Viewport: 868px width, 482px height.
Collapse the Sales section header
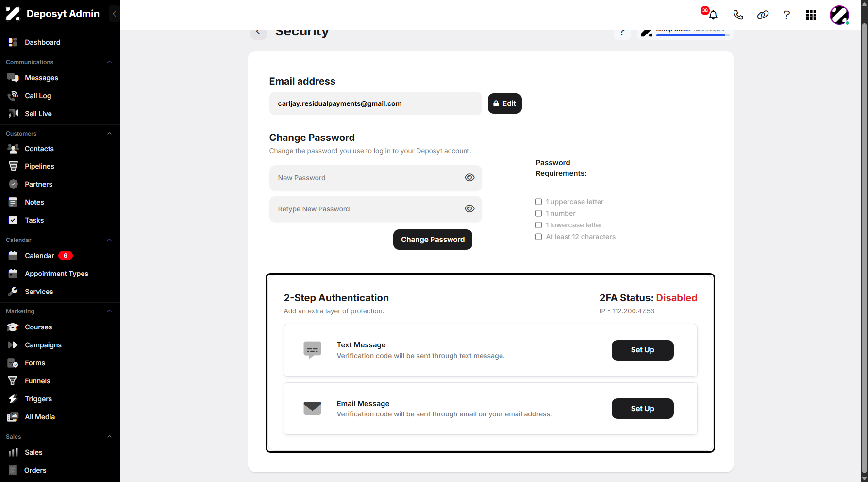click(109, 437)
